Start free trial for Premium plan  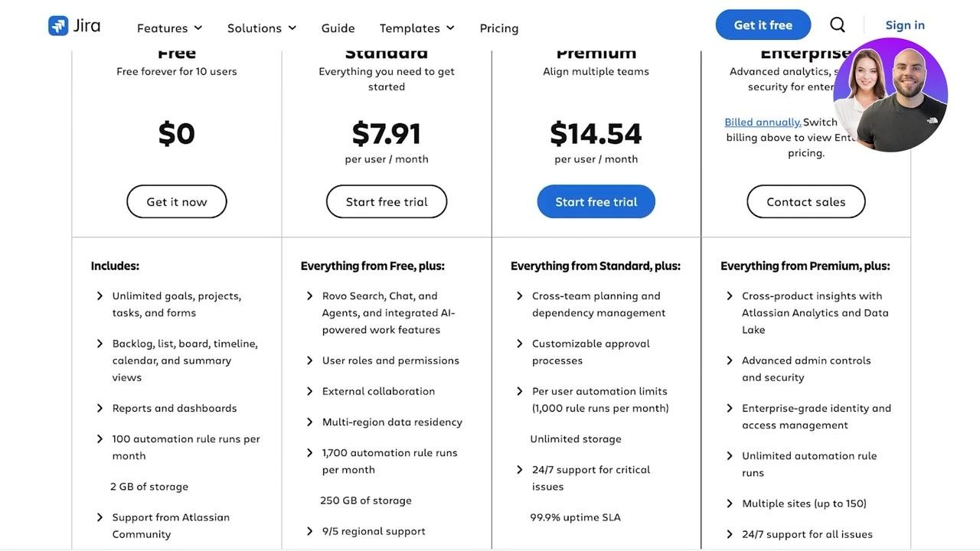click(596, 201)
